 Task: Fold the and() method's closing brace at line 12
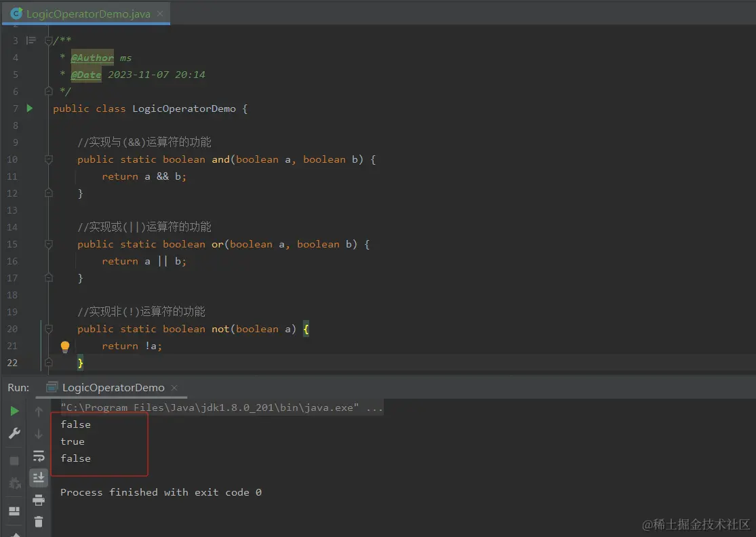49,193
